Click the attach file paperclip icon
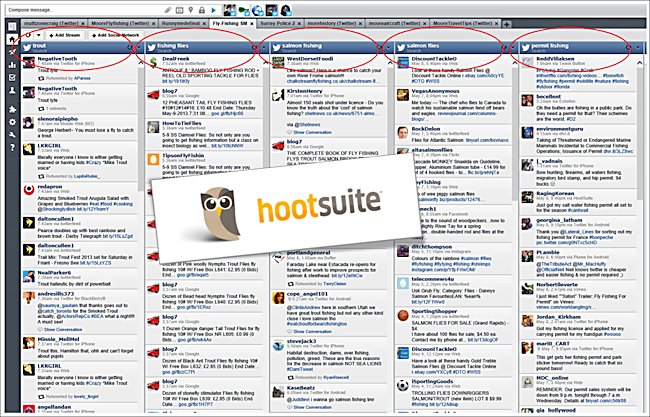The width and height of the screenshot is (650, 417). [x=168, y=10]
